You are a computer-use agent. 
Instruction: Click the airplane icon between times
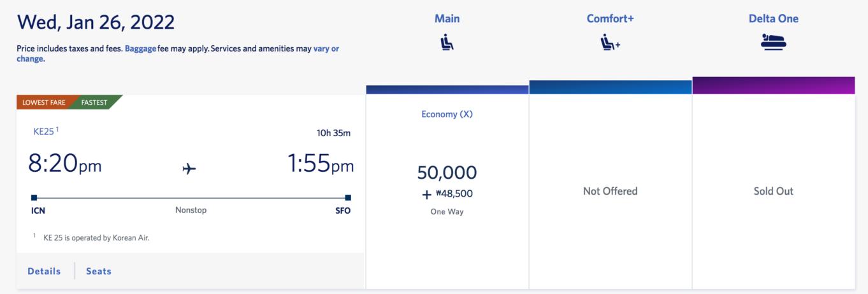(x=189, y=169)
